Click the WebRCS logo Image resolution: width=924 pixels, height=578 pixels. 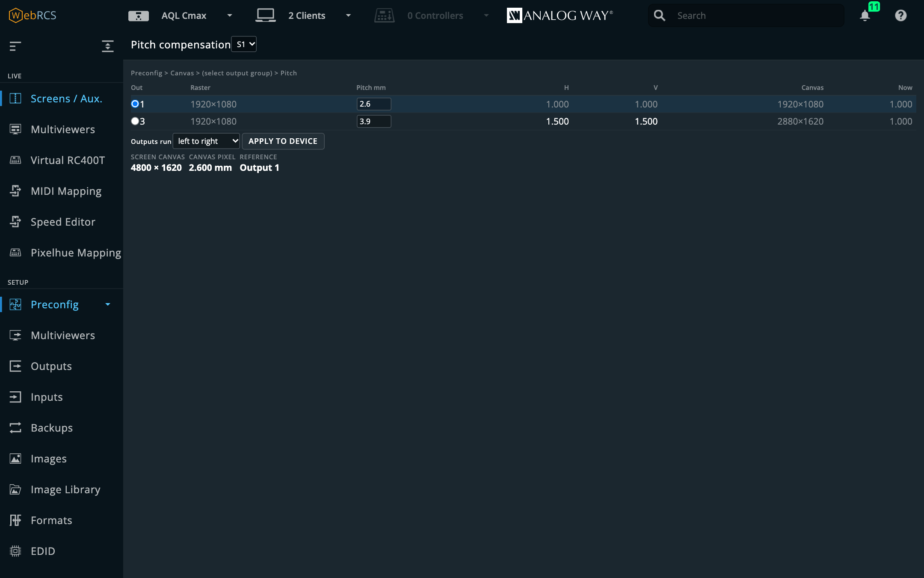(33, 15)
